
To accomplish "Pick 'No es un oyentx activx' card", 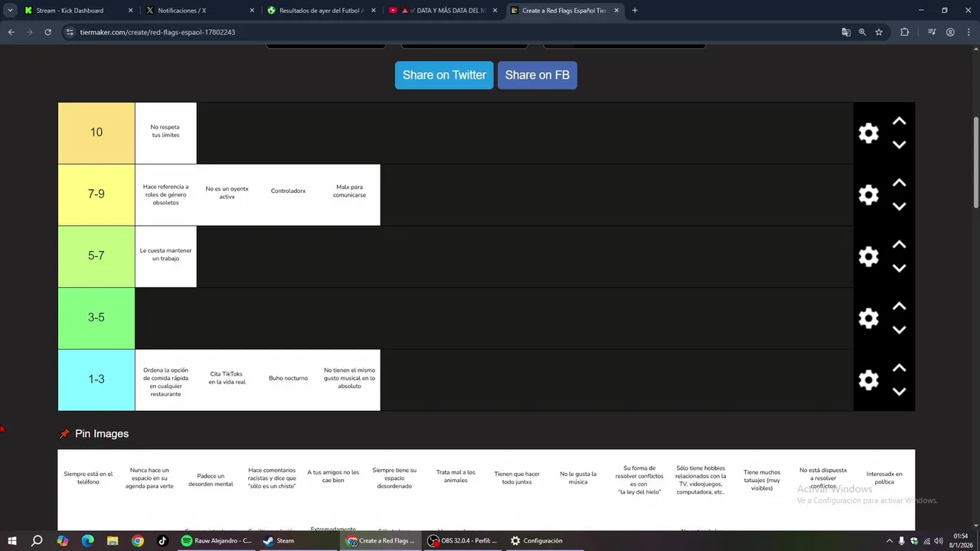I will coord(227,194).
